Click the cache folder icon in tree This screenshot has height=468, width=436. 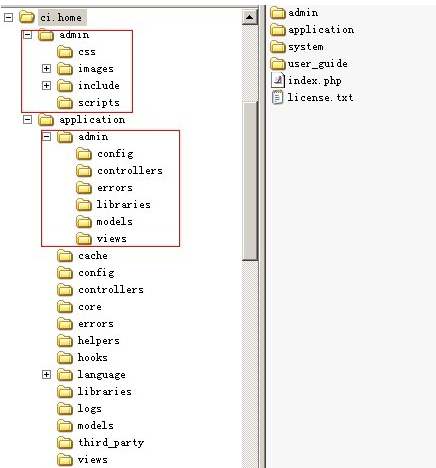pos(65,256)
